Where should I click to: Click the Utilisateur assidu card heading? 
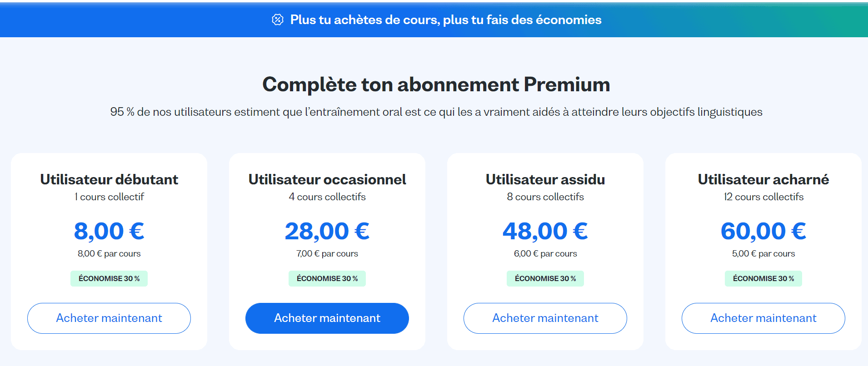point(545,179)
